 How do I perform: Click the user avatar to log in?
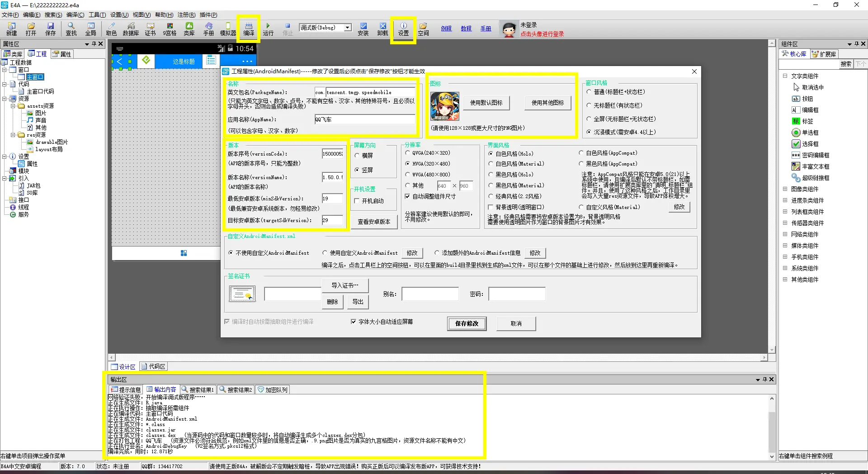click(x=509, y=30)
